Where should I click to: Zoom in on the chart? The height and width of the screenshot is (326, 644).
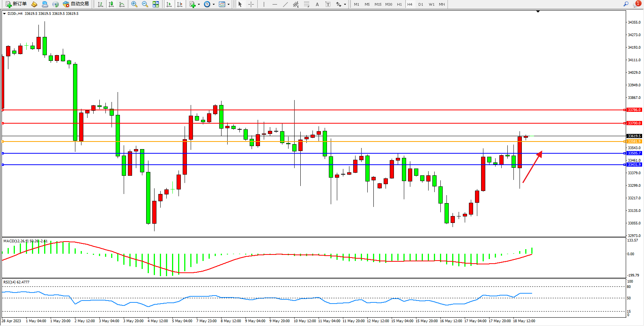pos(134,4)
